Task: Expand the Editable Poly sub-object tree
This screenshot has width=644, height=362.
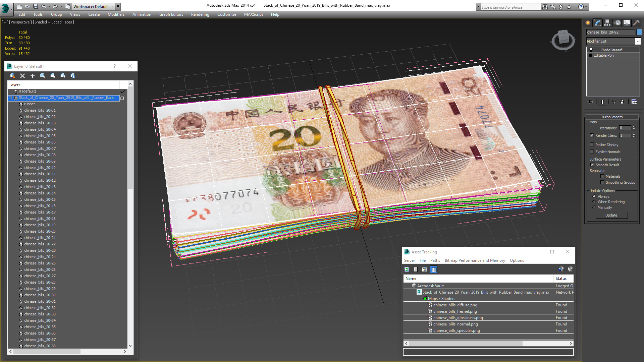Action: (590, 55)
